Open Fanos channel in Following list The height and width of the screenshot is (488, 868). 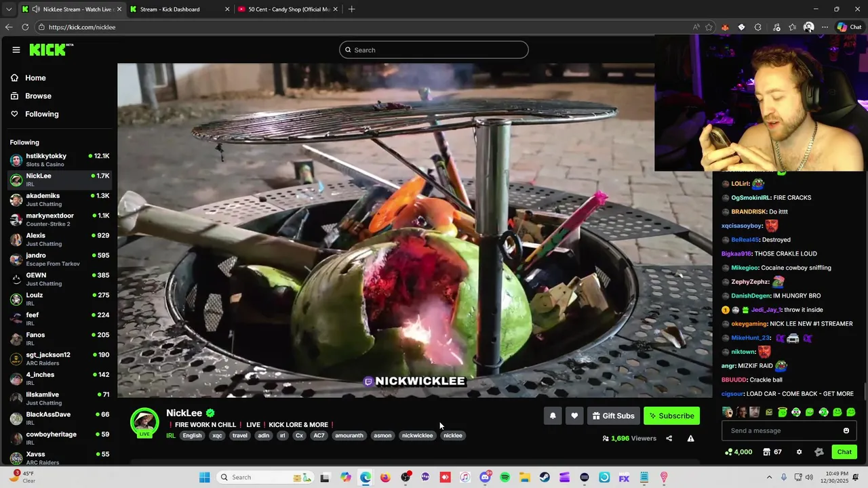click(x=60, y=339)
